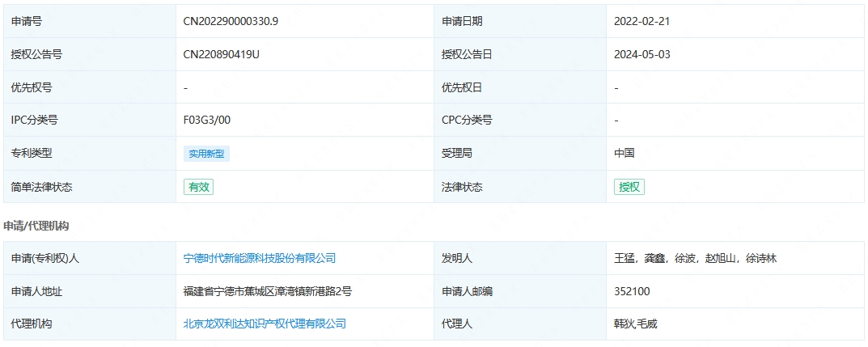Open applicant link 宁德时代新能源科技股份有限公司
This screenshot has width=868, height=347.
pos(260,258)
